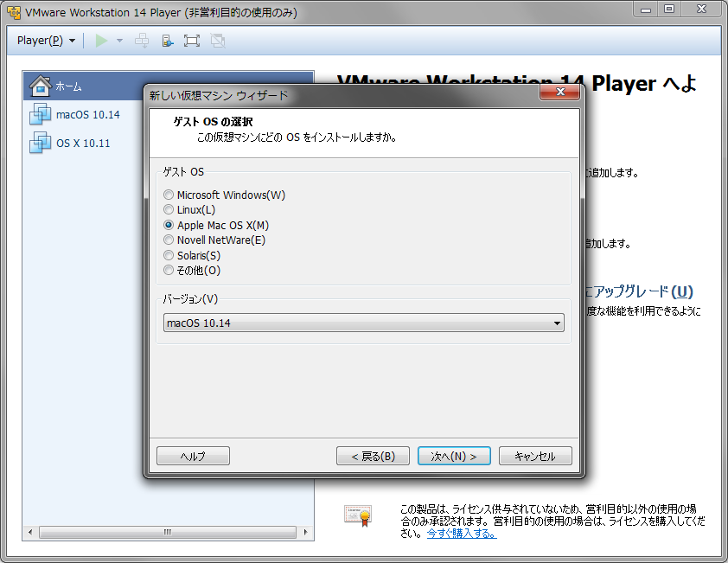Go back with 戻る(B) button
Screen dimensions: 728x563
(x=373, y=456)
